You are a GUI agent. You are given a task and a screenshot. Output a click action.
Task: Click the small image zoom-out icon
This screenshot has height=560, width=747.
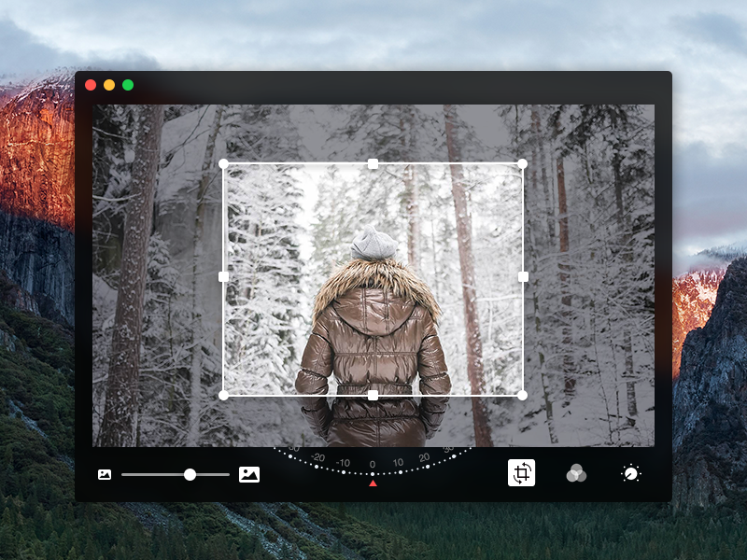105,474
